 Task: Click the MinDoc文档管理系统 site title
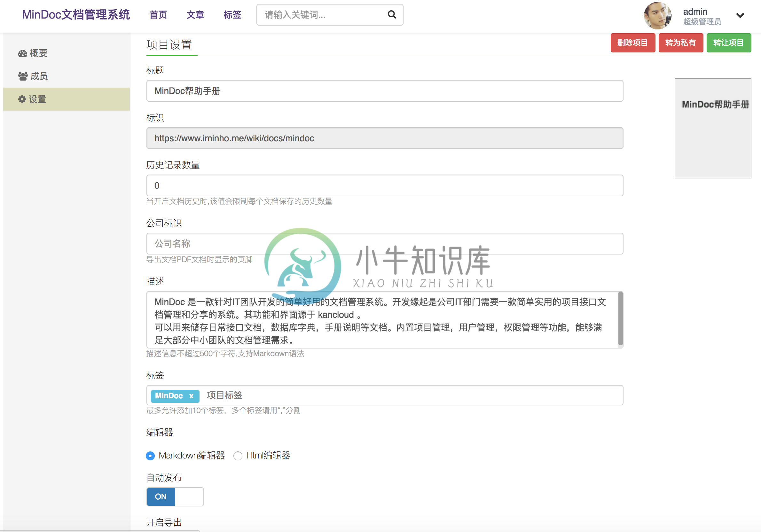[76, 15]
